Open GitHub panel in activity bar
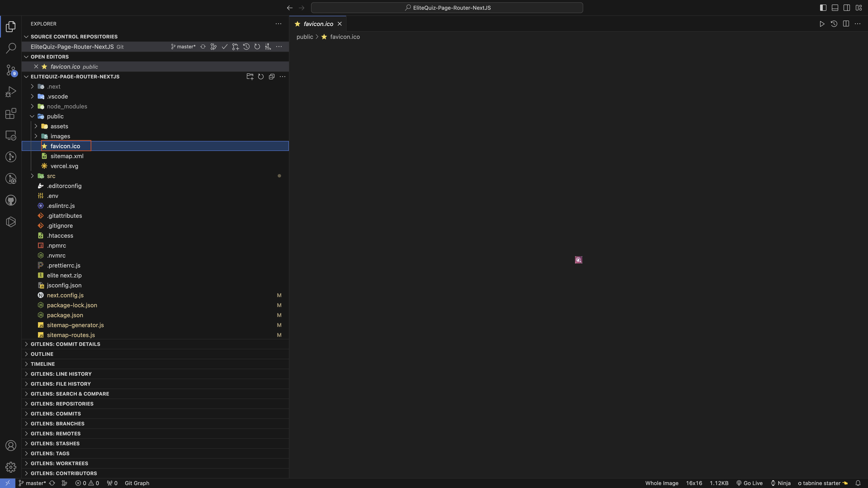Screen dimensions: 868x488 point(11,200)
